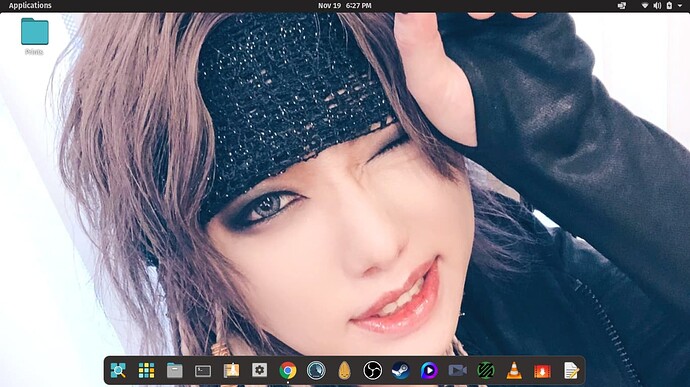The width and height of the screenshot is (690, 387).
Task: Open the Settings gear in dock
Action: coord(259,370)
